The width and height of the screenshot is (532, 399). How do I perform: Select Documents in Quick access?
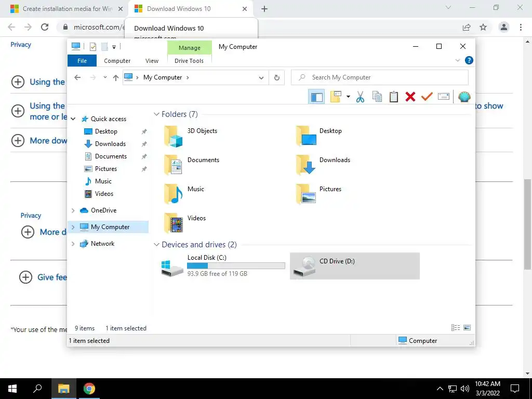point(111,156)
